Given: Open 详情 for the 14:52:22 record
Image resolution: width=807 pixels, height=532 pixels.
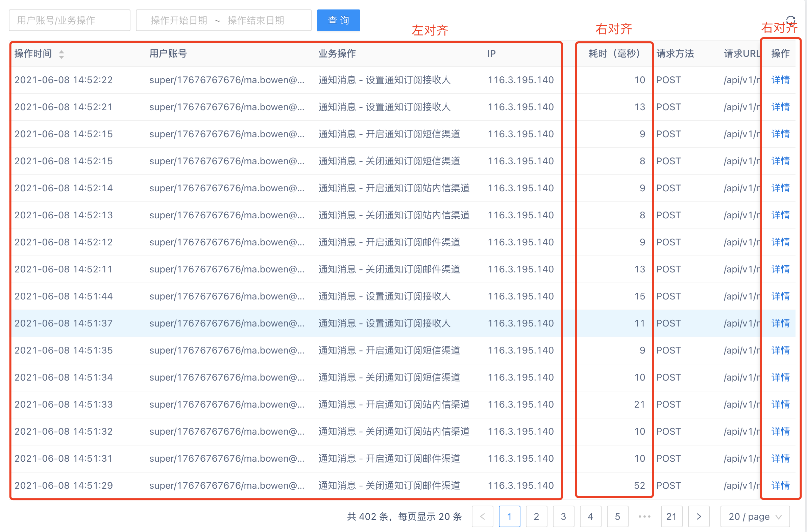Looking at the screenshot, I should pos(780,80).
